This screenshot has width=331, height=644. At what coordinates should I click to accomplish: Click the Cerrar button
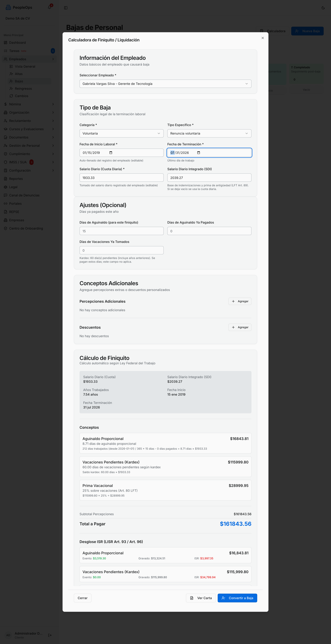coord(82,598)
